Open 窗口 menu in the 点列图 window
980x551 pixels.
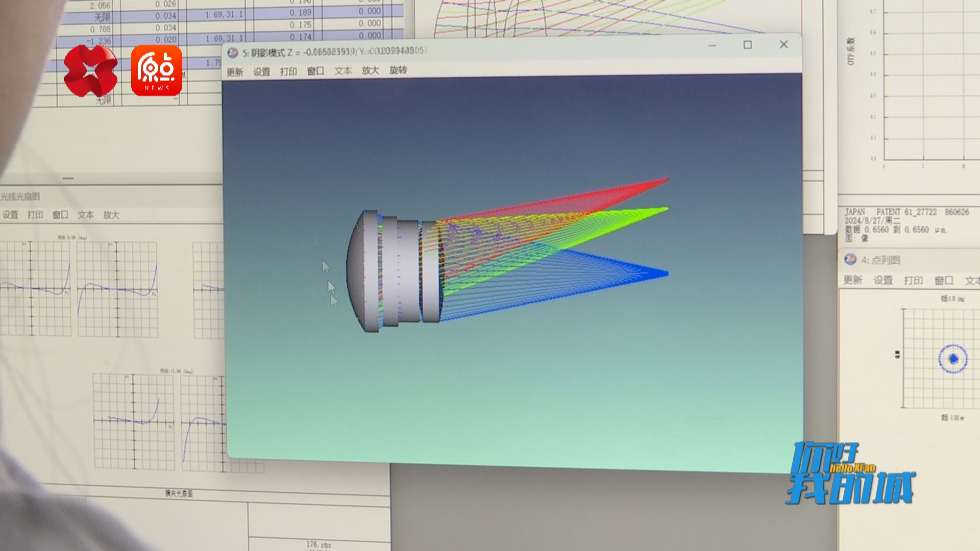click(944, 280)
